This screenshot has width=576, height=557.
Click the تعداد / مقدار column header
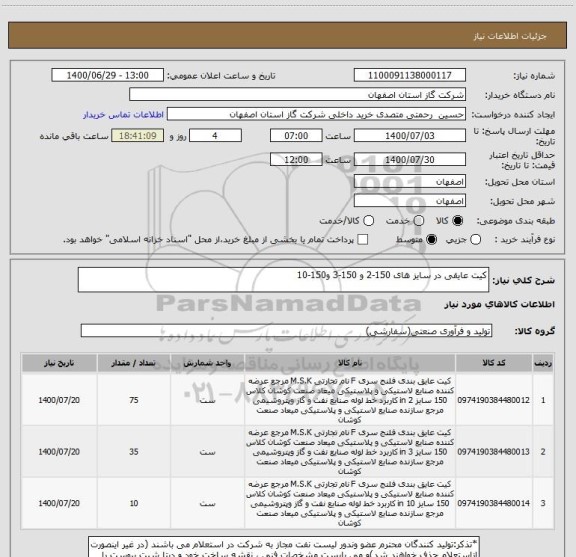click(134, 363)
